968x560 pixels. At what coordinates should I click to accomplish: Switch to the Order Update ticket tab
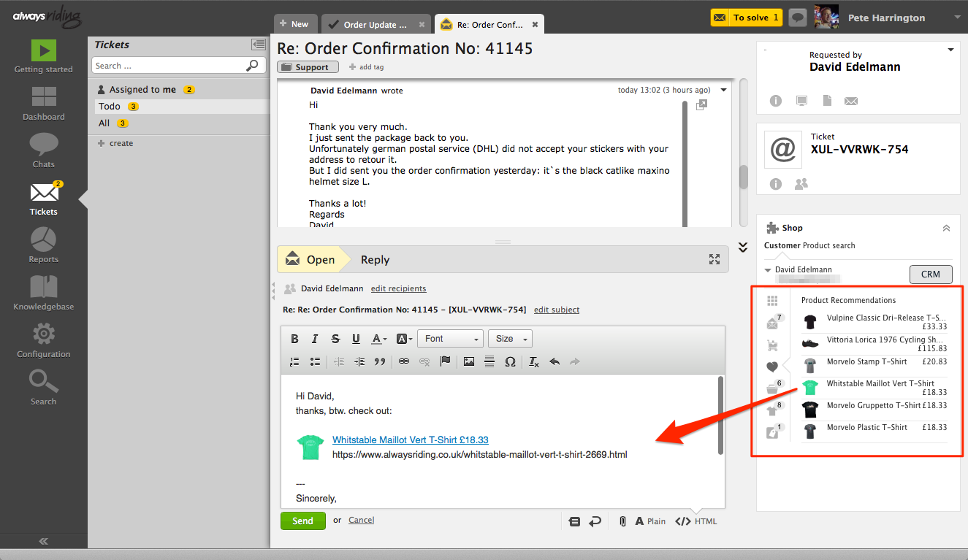tap(375, 24)
